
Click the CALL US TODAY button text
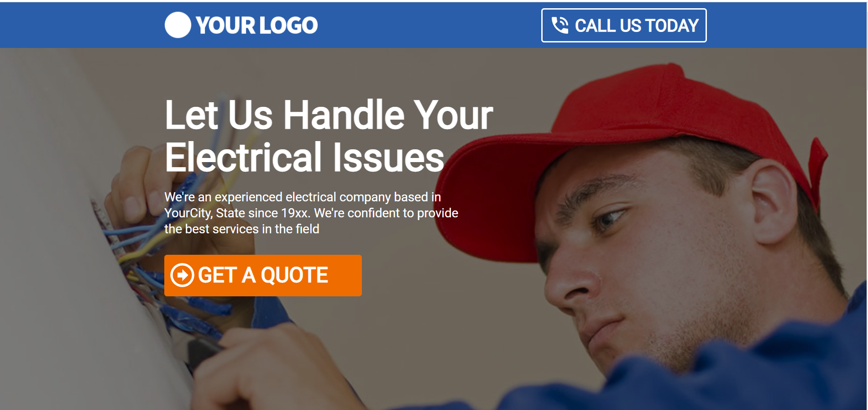tap(637, 26)
